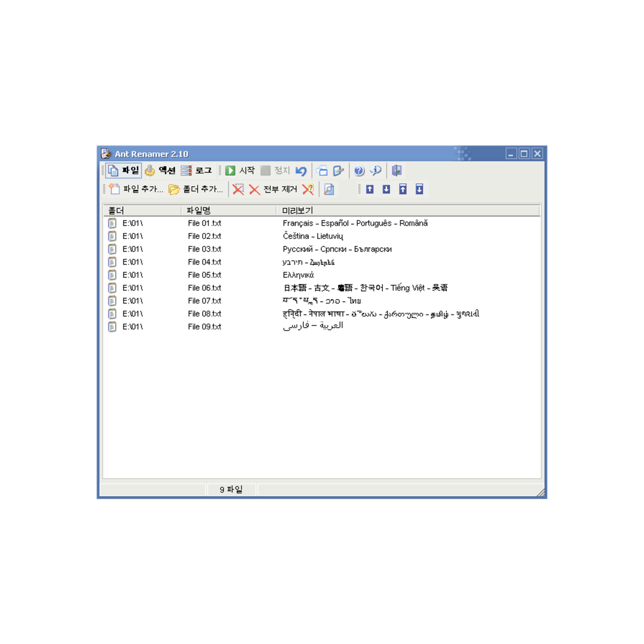The height and width of the screenshot is (644, 644).
Task: Select File 06.txt in the list
Action: (204, 288)
